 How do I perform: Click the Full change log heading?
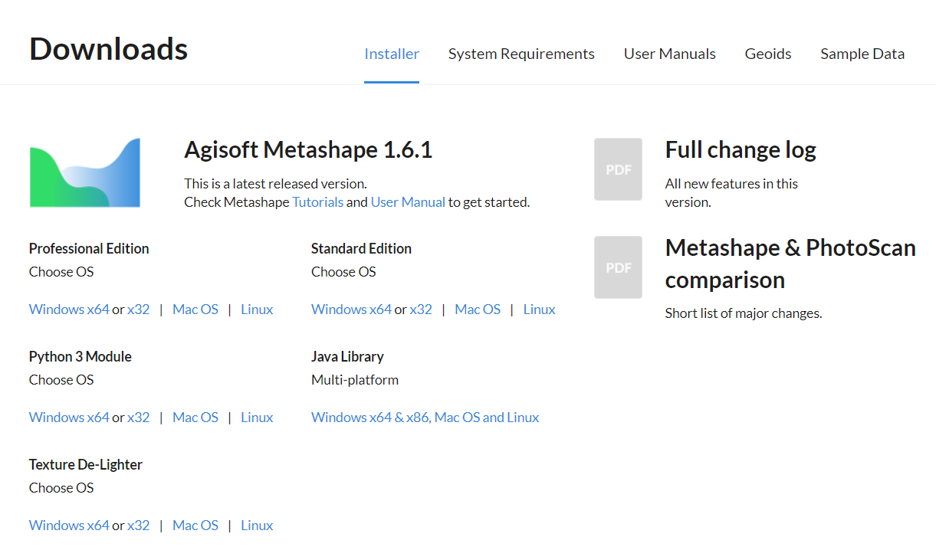pos(740,150)
